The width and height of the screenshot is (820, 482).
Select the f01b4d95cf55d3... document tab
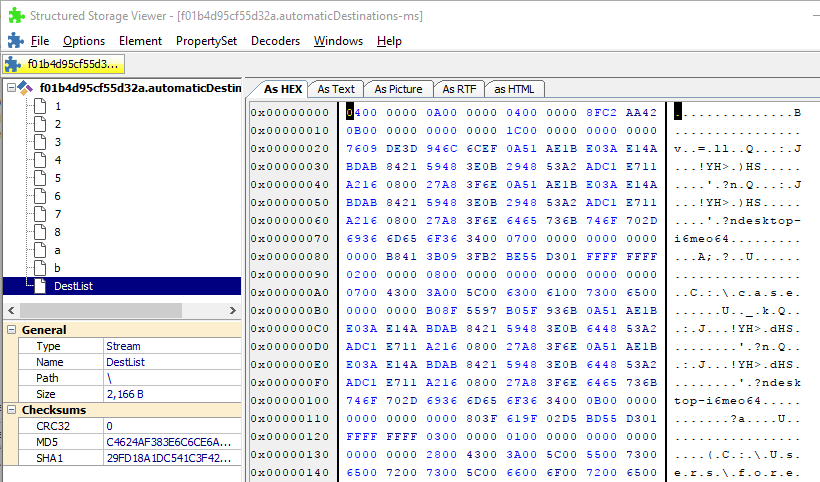[64, 64]
